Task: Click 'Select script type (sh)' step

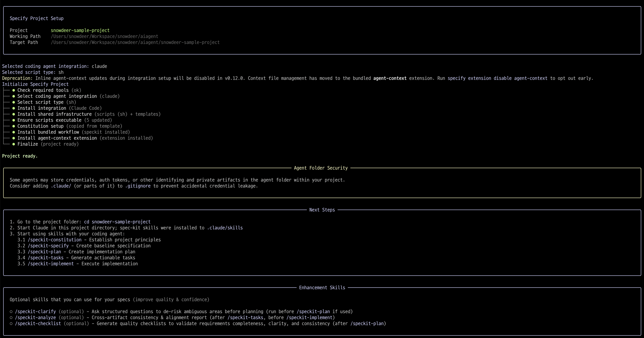Action: [47, 102]
